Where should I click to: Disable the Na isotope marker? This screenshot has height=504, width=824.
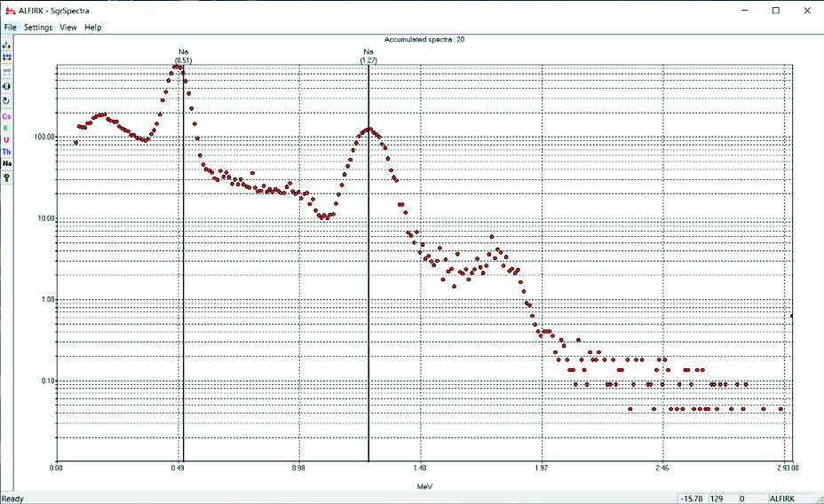click(7, 164)
